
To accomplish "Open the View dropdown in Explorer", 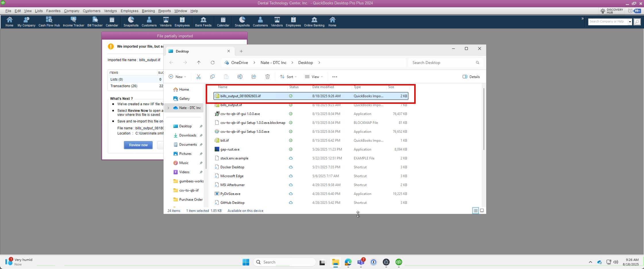I will tap(314, 77).
